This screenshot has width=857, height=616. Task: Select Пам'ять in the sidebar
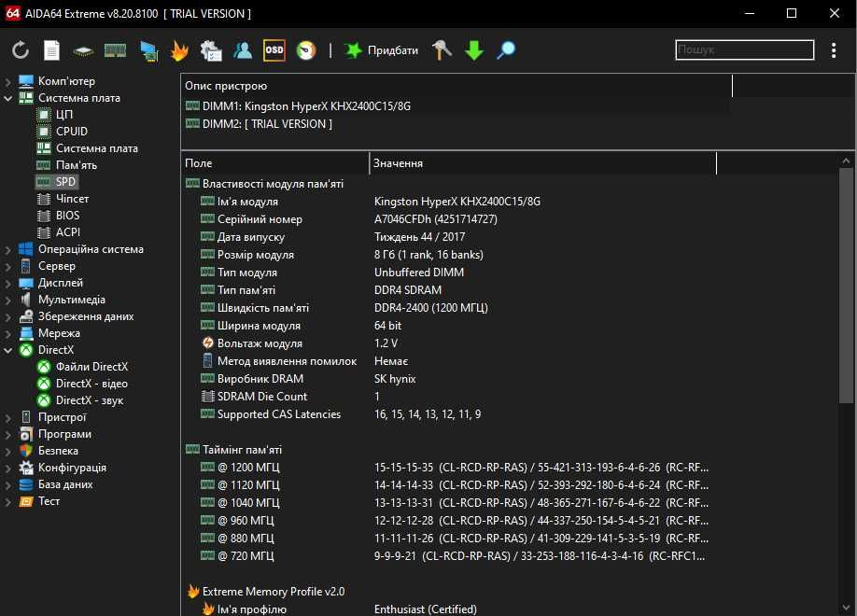click(66, 165)
